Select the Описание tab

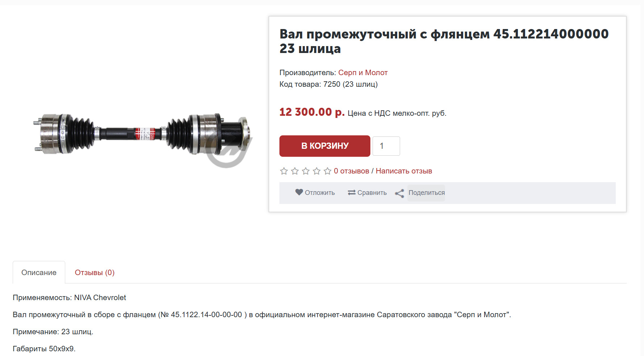39,273
